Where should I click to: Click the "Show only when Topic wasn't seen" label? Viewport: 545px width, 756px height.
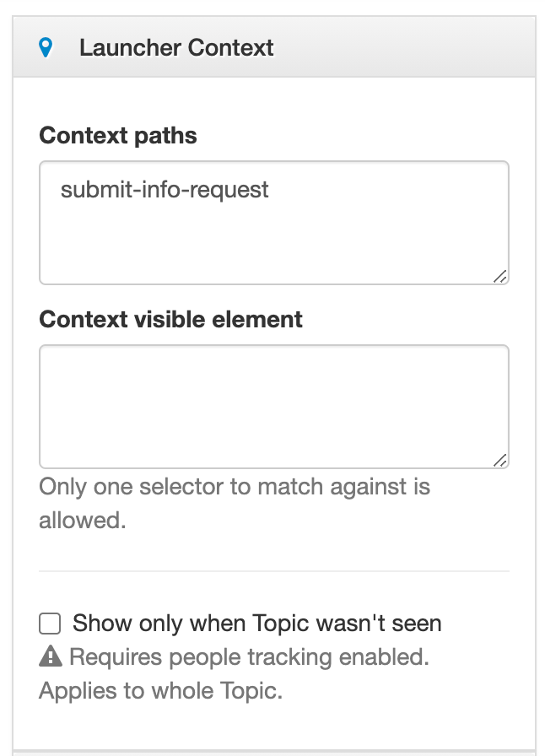coord(257,623)
